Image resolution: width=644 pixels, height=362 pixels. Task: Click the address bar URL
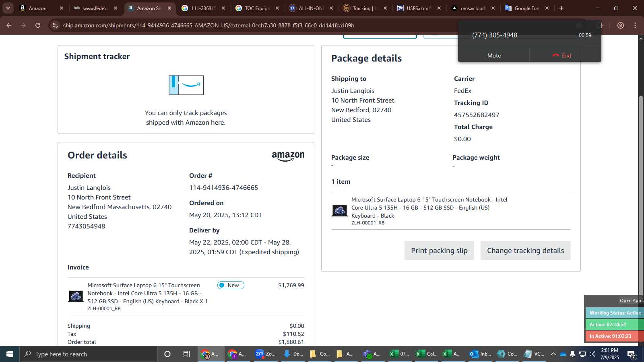click(208, 25)
